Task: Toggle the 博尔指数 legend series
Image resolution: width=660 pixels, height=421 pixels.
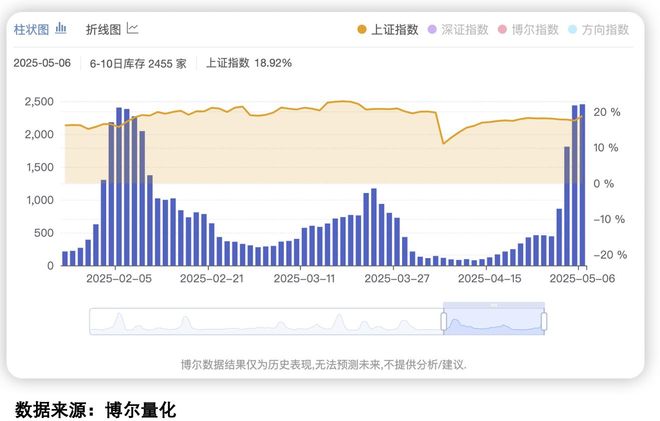Action: 528,29
